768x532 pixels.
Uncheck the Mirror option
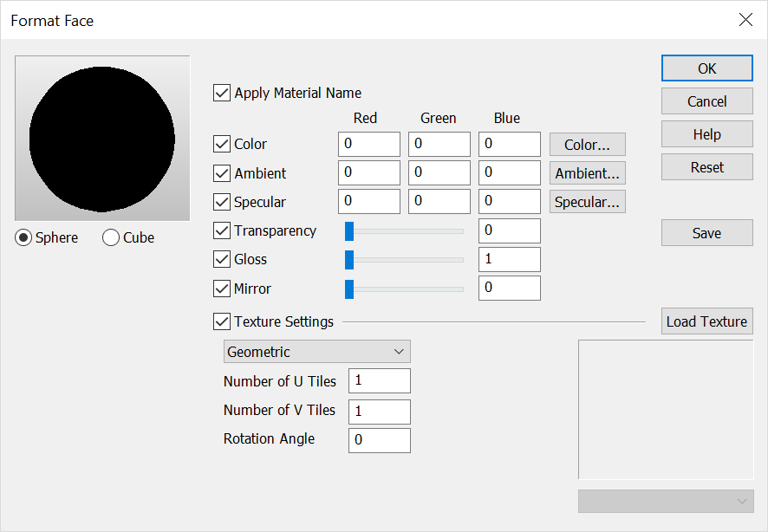pos(222,289)
